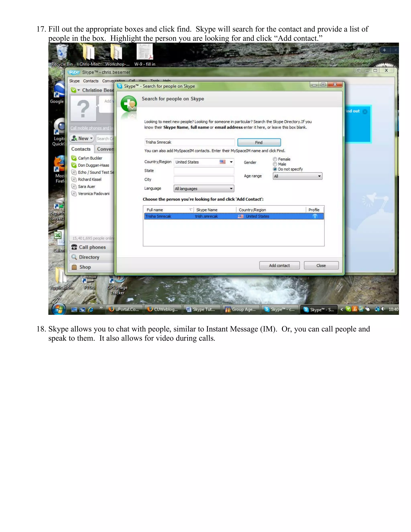Click the profile info icon for Trisha Smrecak
Image resolution: width=411 pixels, height=532 pixels.
[x=315, y=216]
